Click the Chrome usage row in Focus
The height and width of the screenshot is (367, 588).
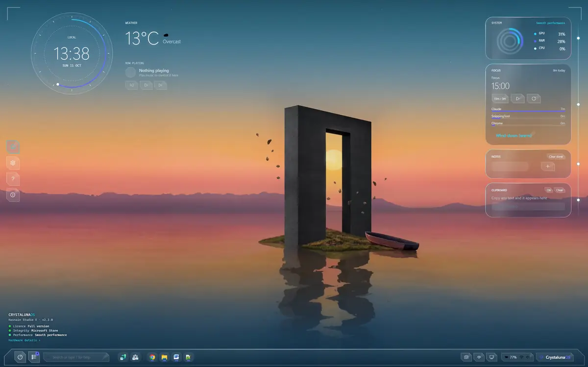[528, 124]
